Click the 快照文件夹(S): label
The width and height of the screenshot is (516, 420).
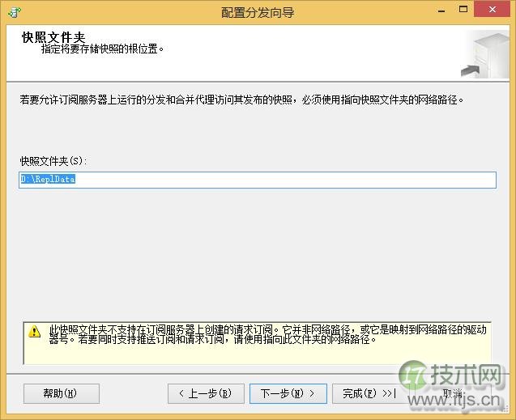53,161
